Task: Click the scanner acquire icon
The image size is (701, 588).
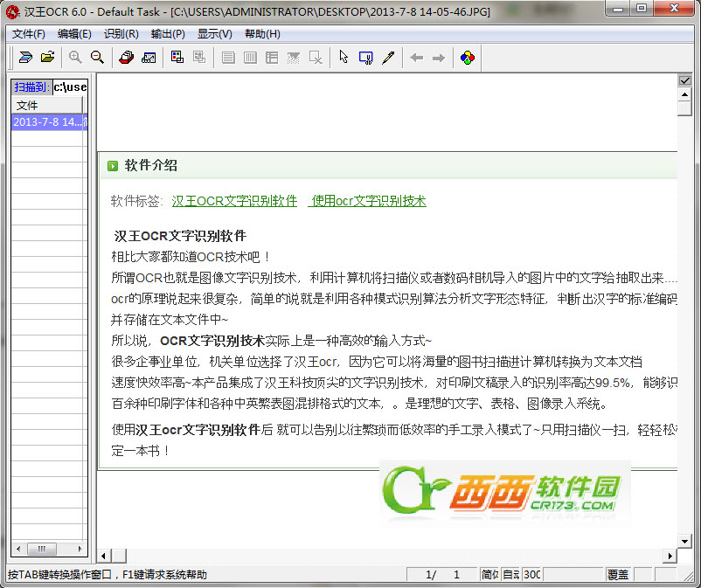Action: 25,57
